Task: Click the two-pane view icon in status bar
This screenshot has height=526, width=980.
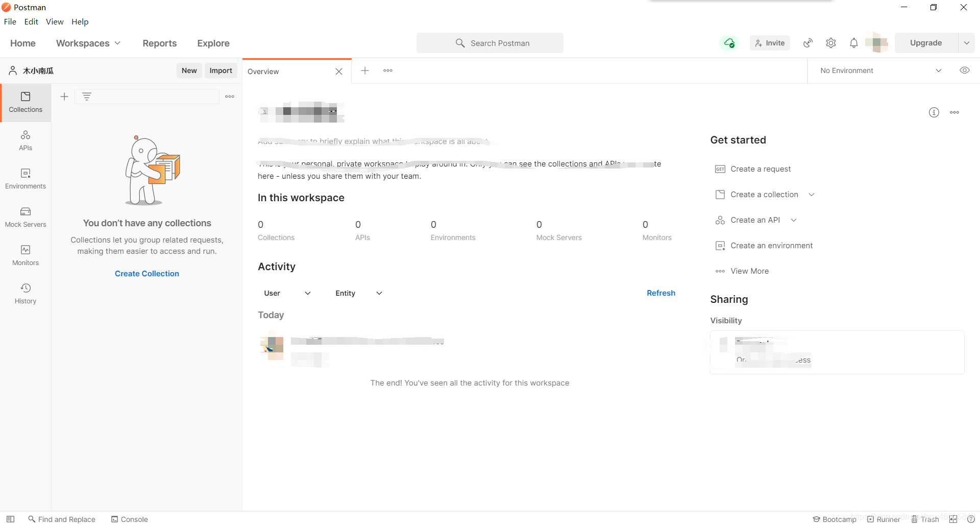Action: 953,519
